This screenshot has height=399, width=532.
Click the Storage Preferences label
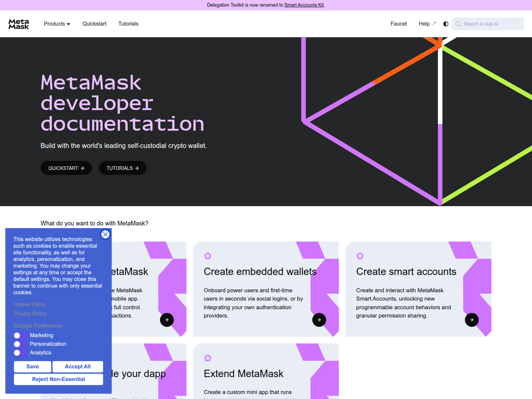tap(38, 326)
